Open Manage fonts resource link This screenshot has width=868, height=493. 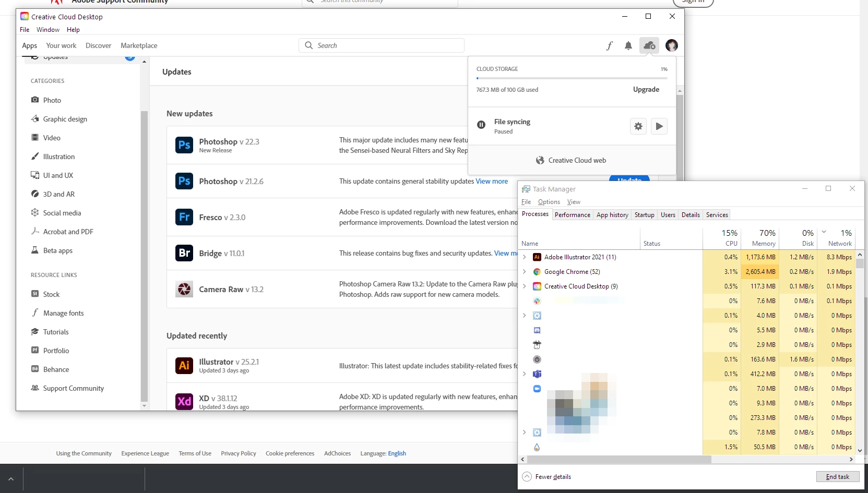pyautogui.click(x=57, y=313)
